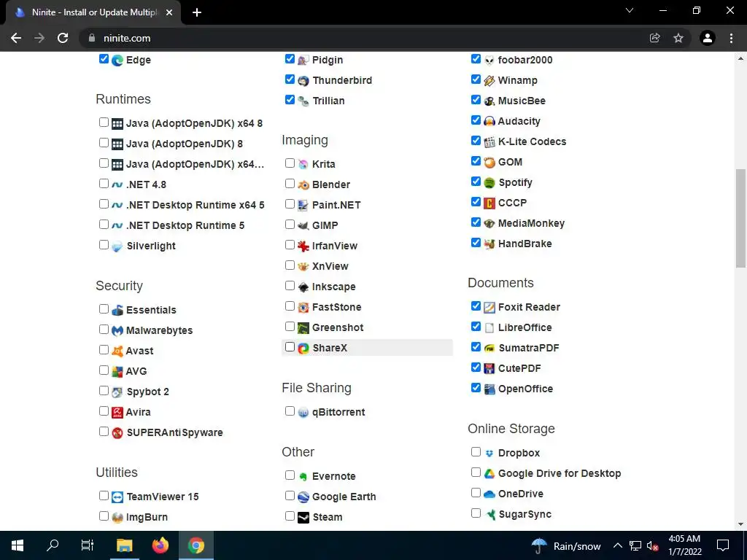Click the XnView label
747x560 pixels.
click(330, 266)
